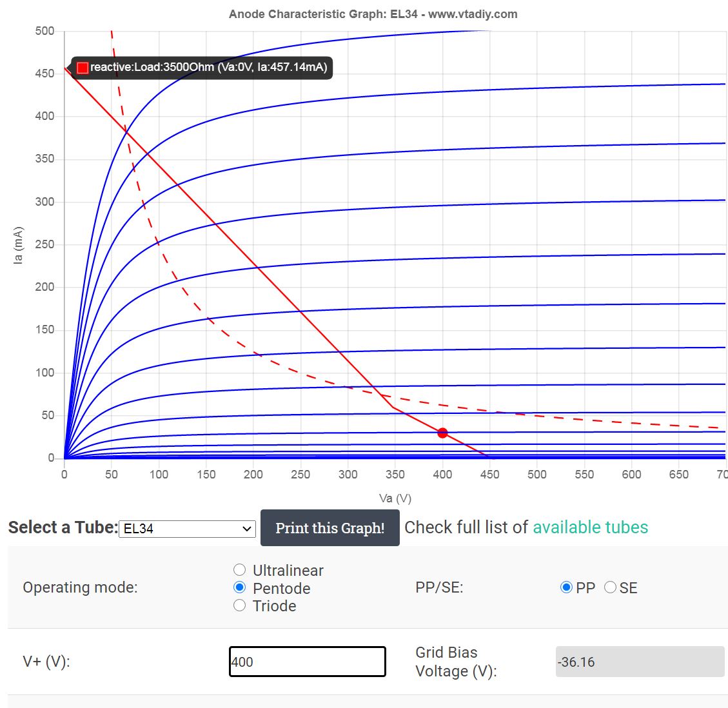
Task: Click the PP/SE label
Action: [439, 587]
